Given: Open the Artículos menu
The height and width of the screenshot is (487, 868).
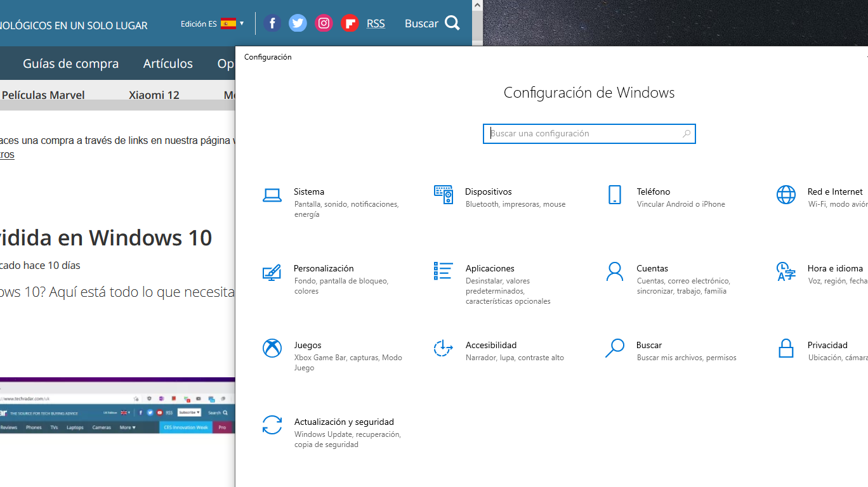Looking at the screenshot, I should pyautogui.click(x=168, y=63).
